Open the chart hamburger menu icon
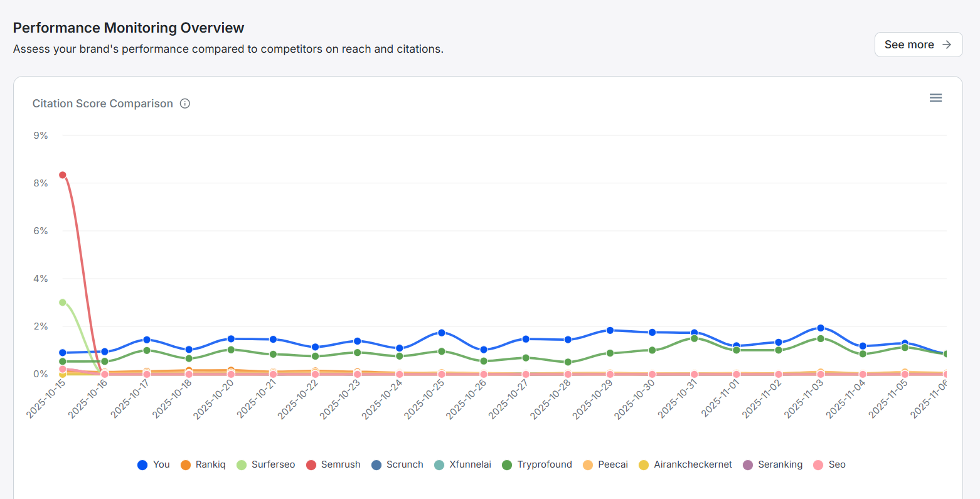Screen dimensions: 980x499 pos(935,98)
